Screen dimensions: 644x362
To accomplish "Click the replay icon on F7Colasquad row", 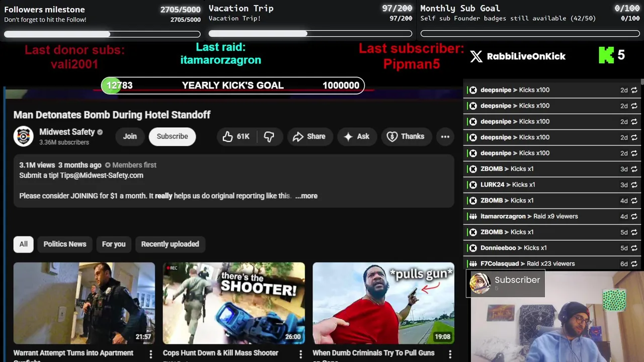I will click(634, 263).
